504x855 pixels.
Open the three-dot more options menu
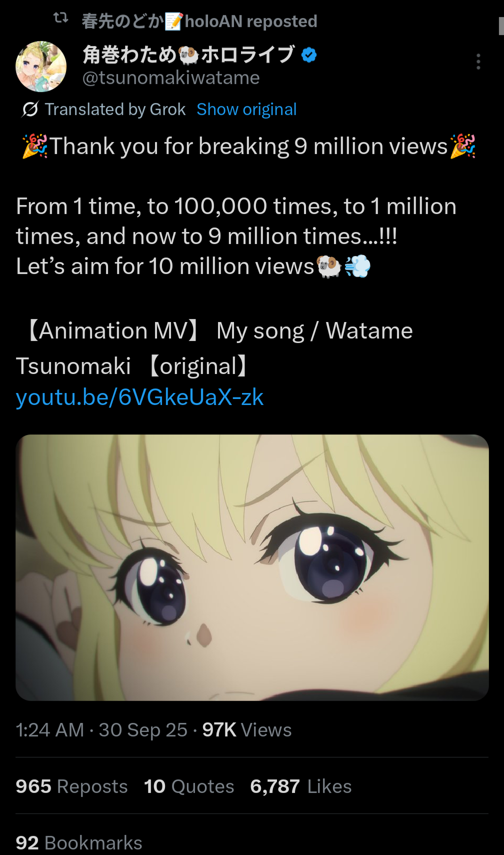[x=478, y=61]
